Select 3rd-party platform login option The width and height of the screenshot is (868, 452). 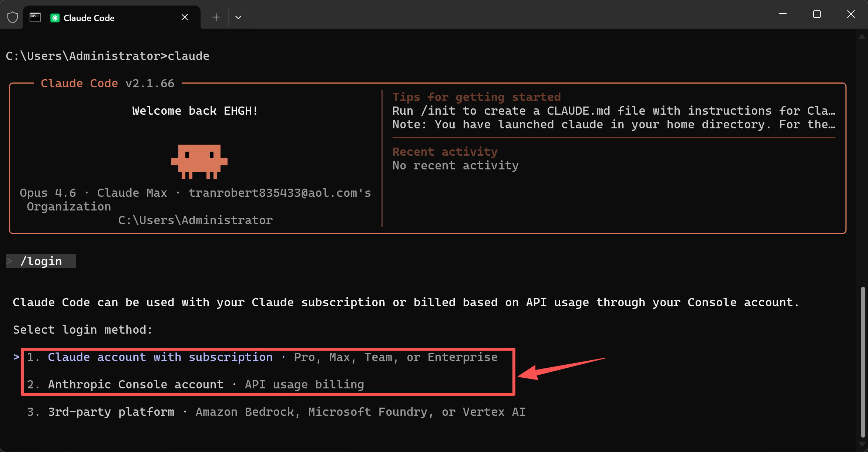pos(276,412)
